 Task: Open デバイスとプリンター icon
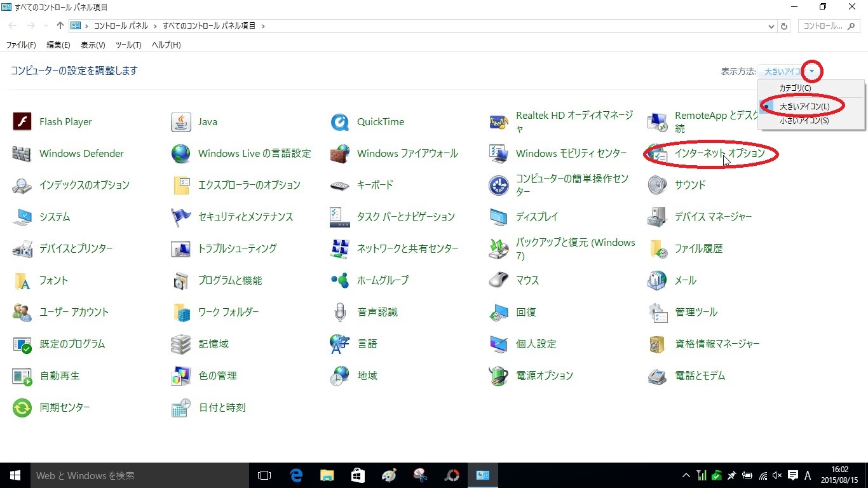pos(22,248)
